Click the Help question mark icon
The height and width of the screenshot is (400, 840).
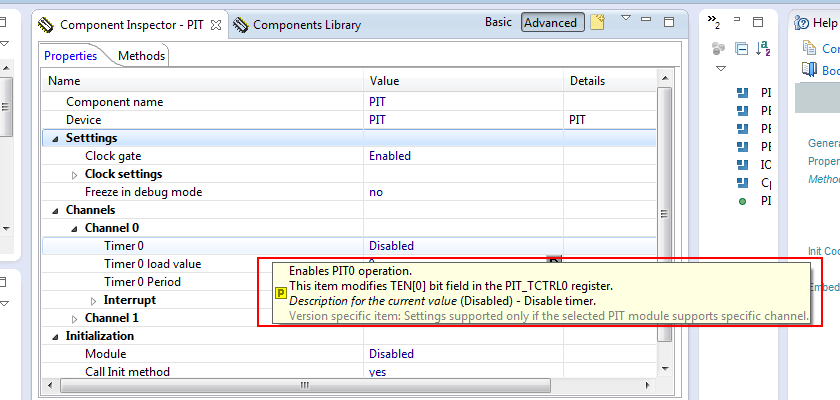coord(800,23)
